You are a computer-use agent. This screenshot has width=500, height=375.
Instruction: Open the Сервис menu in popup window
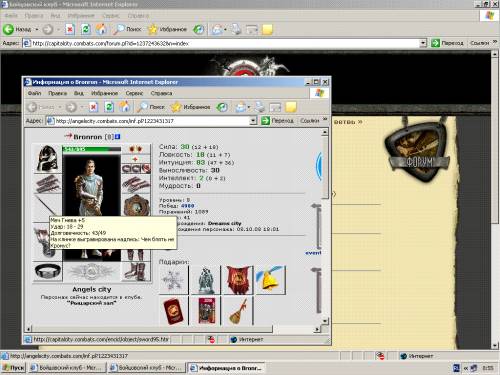click(134, 93)
